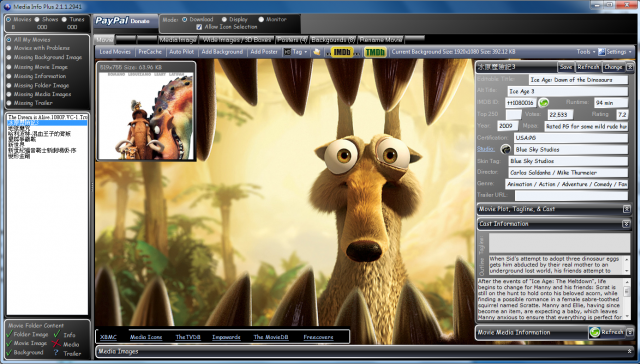
Task: Click the PayPal Donate button
Action: point(125,21)
